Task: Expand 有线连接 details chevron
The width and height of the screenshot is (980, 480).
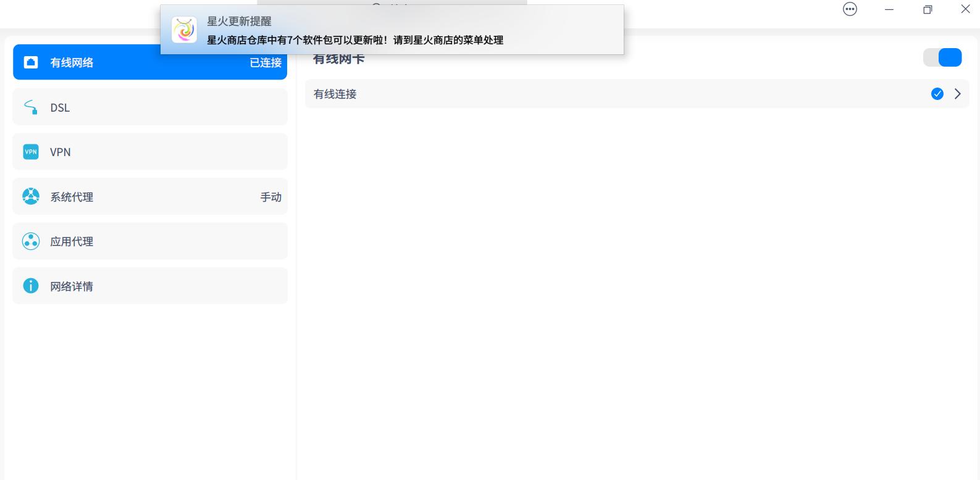Action: coord(958,94)
